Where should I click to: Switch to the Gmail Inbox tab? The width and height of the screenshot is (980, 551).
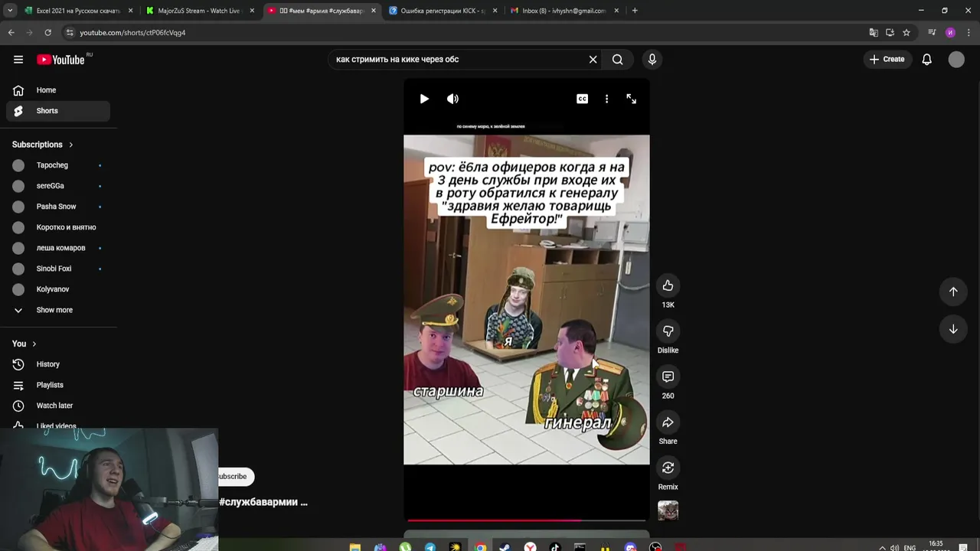point(564,11)
